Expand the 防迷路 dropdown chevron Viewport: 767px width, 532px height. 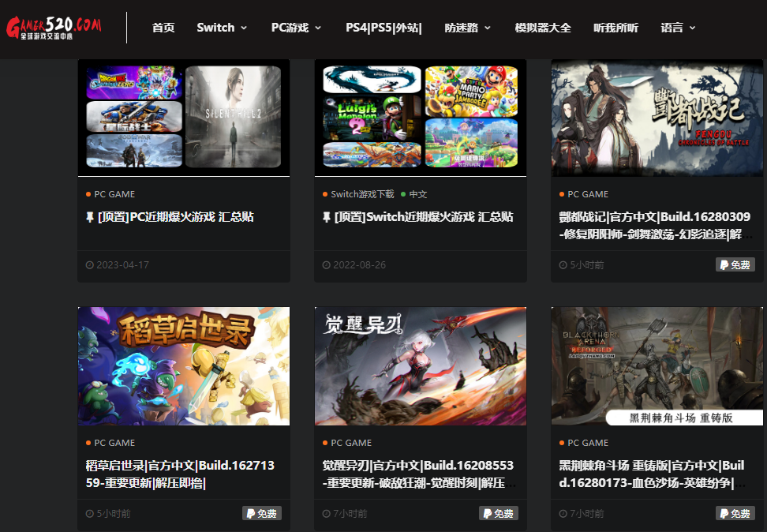coord(487,28)
